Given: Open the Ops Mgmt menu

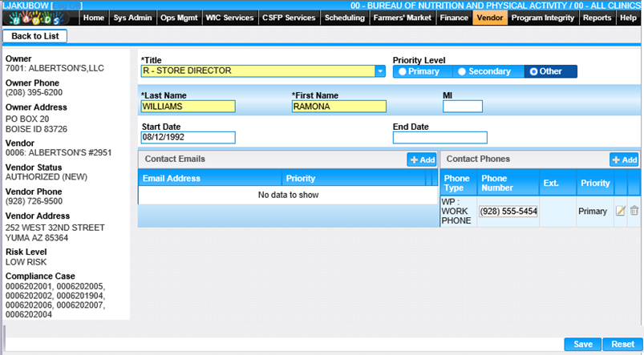Looking at the screenshot, I should pyautogui.click(x=179, y=18).
